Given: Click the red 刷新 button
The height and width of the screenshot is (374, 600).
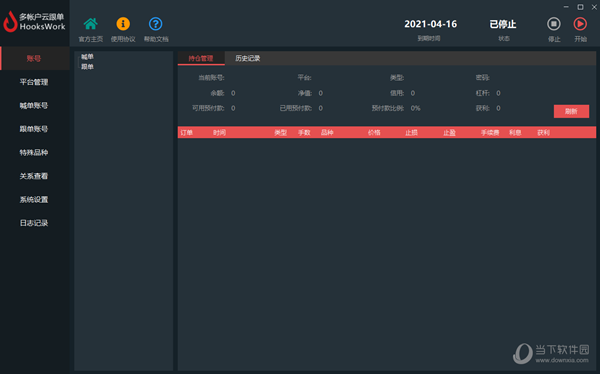Looking at the screenshot, I should point(571,111).
